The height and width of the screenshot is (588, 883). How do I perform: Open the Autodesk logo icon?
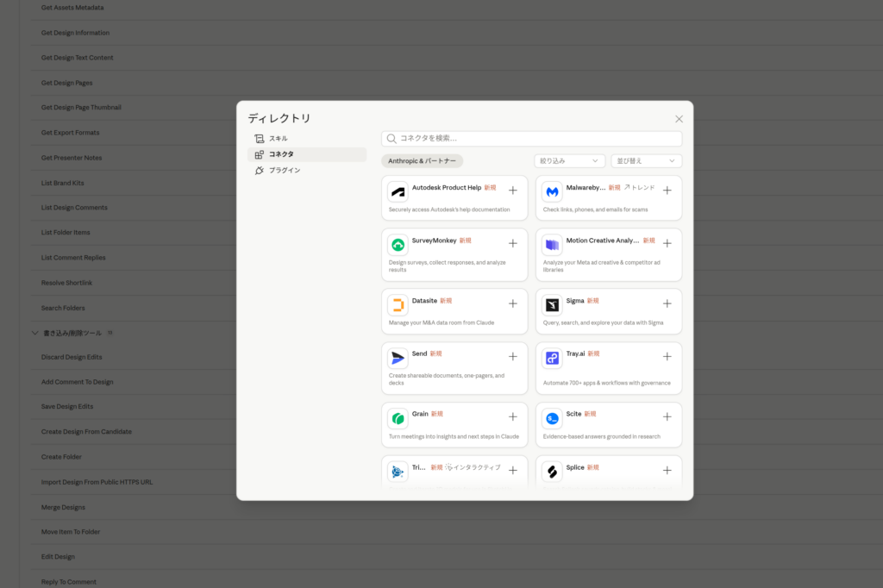398,192
